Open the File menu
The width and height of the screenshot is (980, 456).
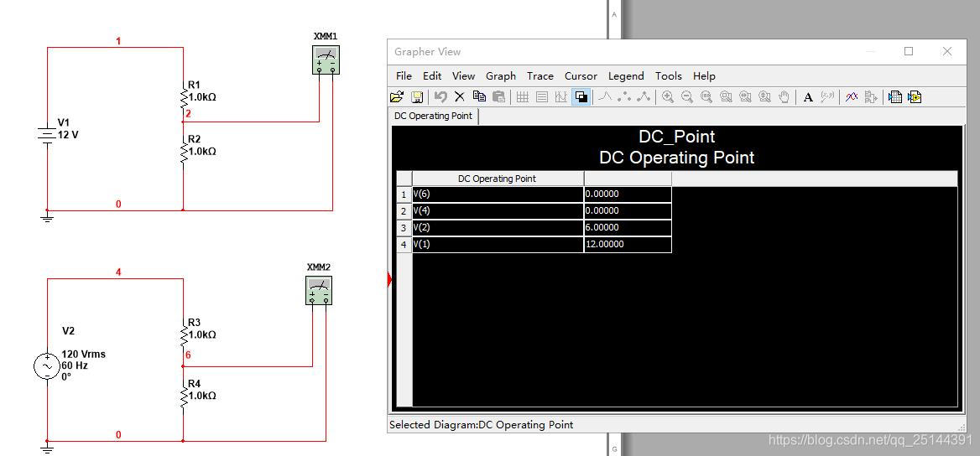point(404,75)
